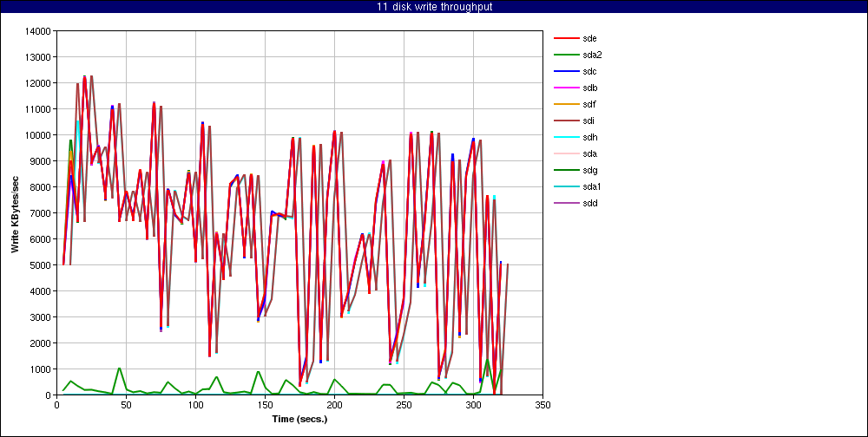
Task: Click the sdd legend label
Action: click(x=589, y=203)
